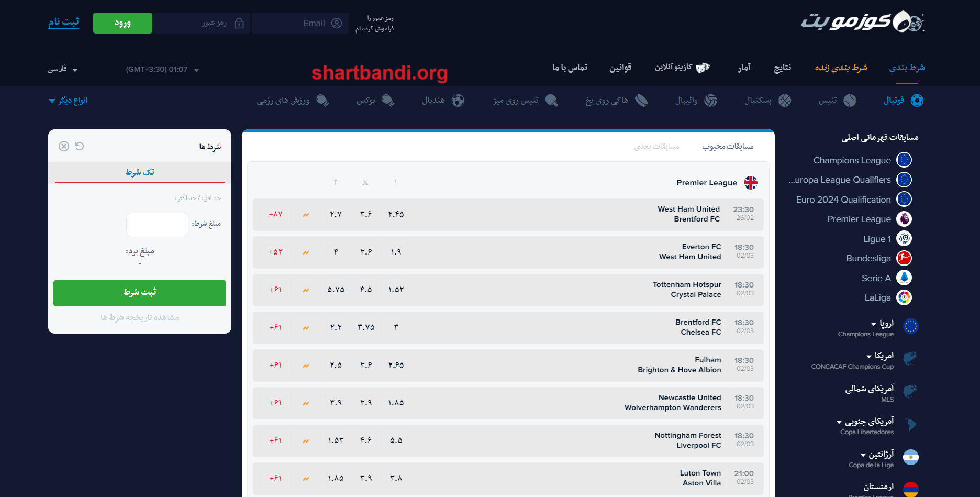980x497 pixels.
Task: Open the آمار statistics menu
Action: (744, 68)
